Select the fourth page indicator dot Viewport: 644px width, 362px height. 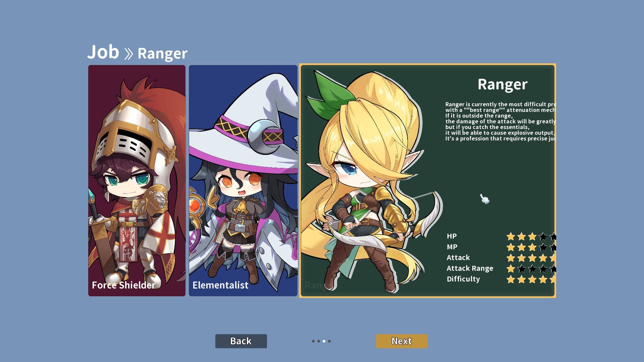329,341
